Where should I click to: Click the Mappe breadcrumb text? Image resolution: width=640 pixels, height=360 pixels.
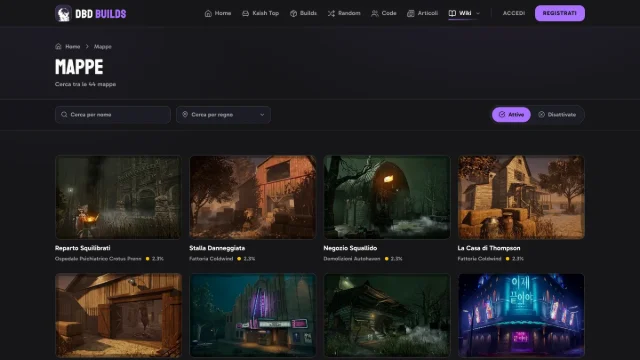pos(102,47)
